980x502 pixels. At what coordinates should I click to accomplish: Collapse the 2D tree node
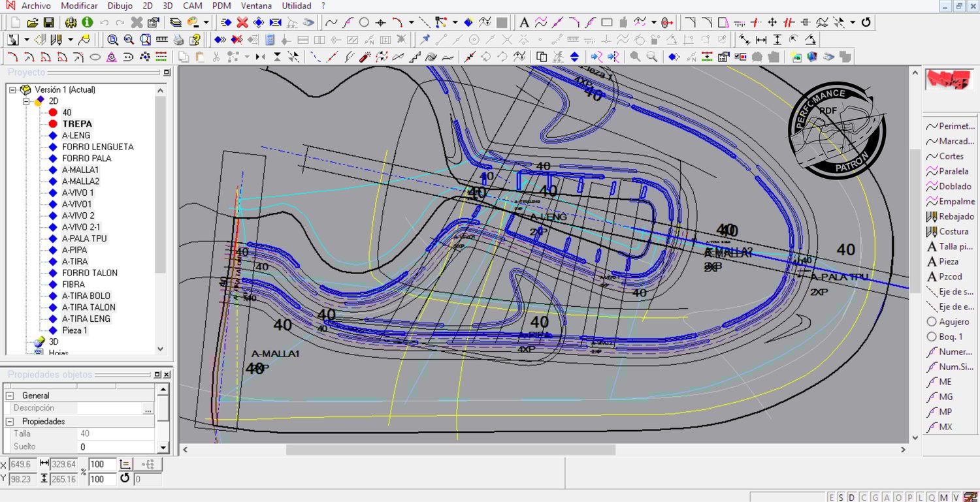click(26, 101)
